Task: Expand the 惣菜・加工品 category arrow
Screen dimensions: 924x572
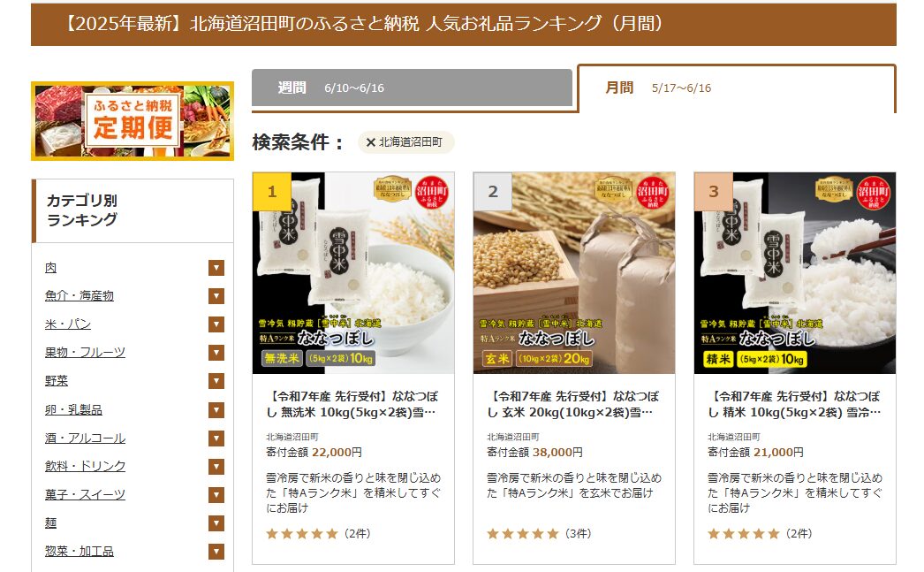Action: click(x=216, y=552)
